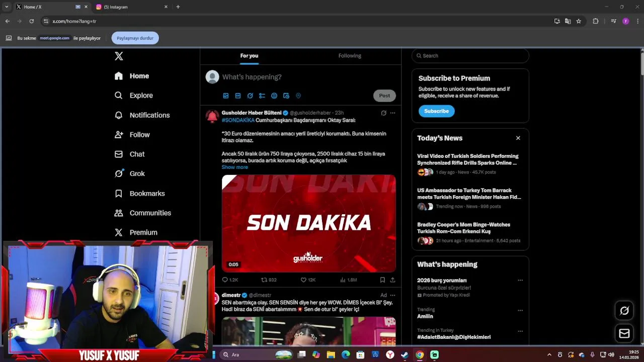Bookmark this page with star icon
Screen dimensions: 644x362
click(x=579, y=21)
